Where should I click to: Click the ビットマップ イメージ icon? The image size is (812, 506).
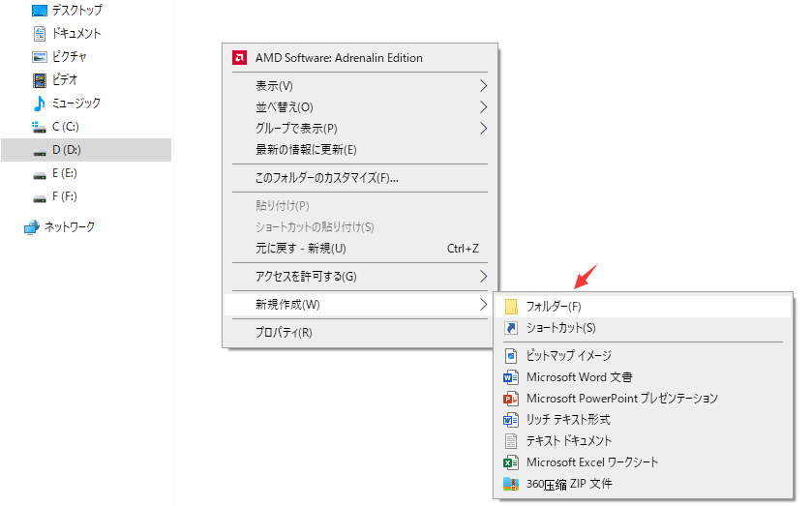(x=511, y=356)
